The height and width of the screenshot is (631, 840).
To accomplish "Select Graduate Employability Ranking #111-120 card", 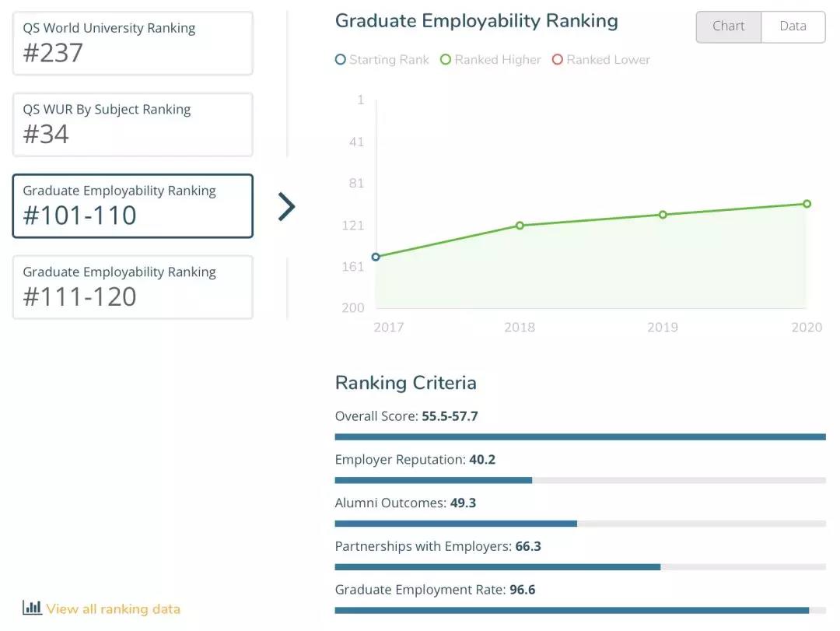I will tap(133, 287).
